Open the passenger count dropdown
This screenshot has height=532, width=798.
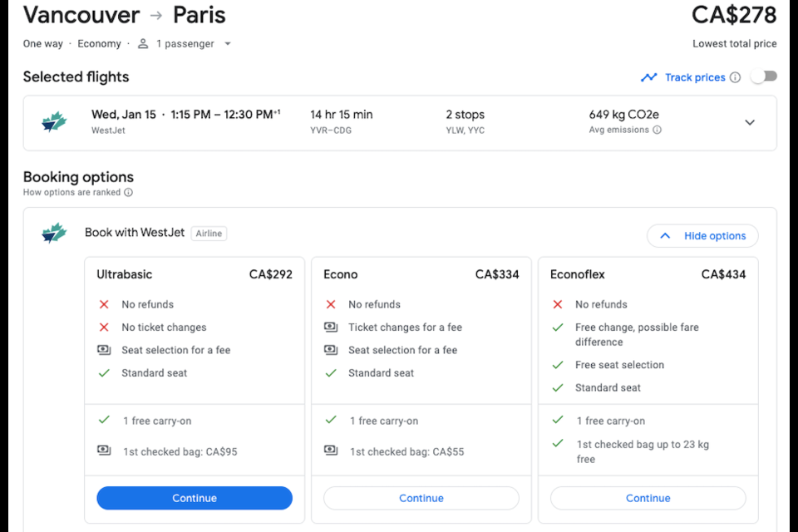pos(228,44)
